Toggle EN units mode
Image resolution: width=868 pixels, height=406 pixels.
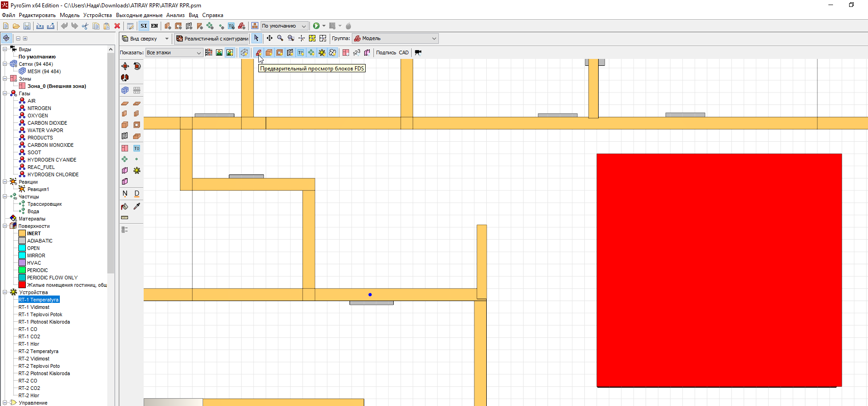pos(154,26)
